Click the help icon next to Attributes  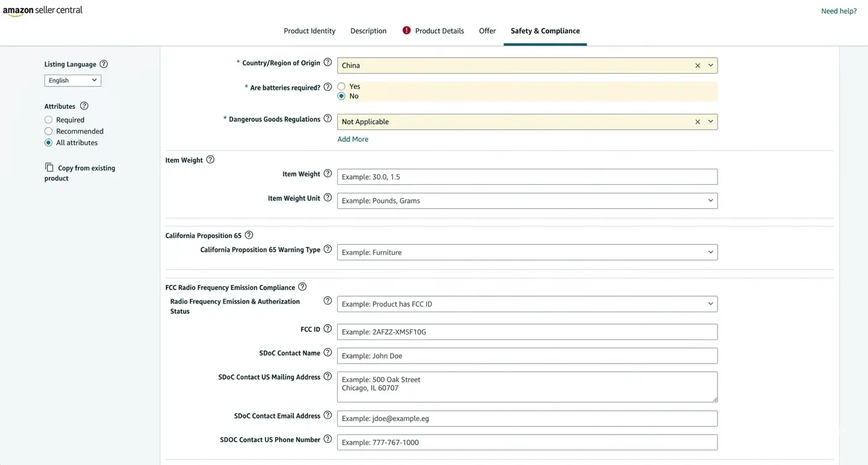tap(82, 106)
